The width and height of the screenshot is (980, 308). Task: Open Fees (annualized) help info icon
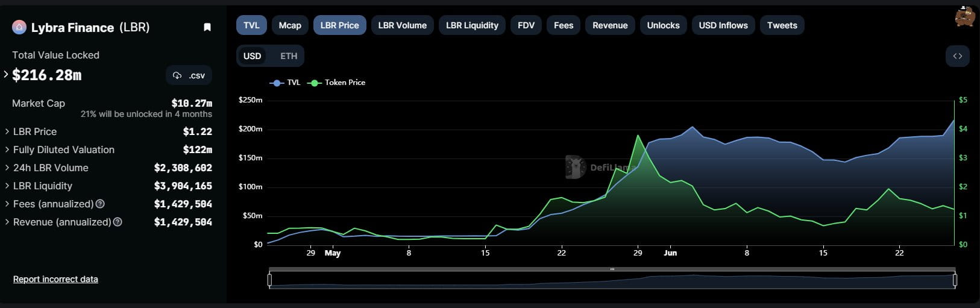click(x=100, y=204)
